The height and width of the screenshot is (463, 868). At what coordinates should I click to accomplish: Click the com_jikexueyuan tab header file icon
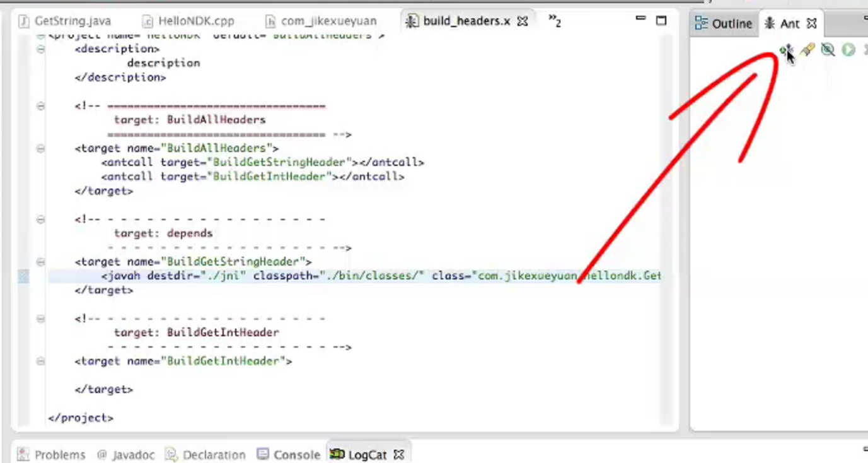tap(270, 21)
